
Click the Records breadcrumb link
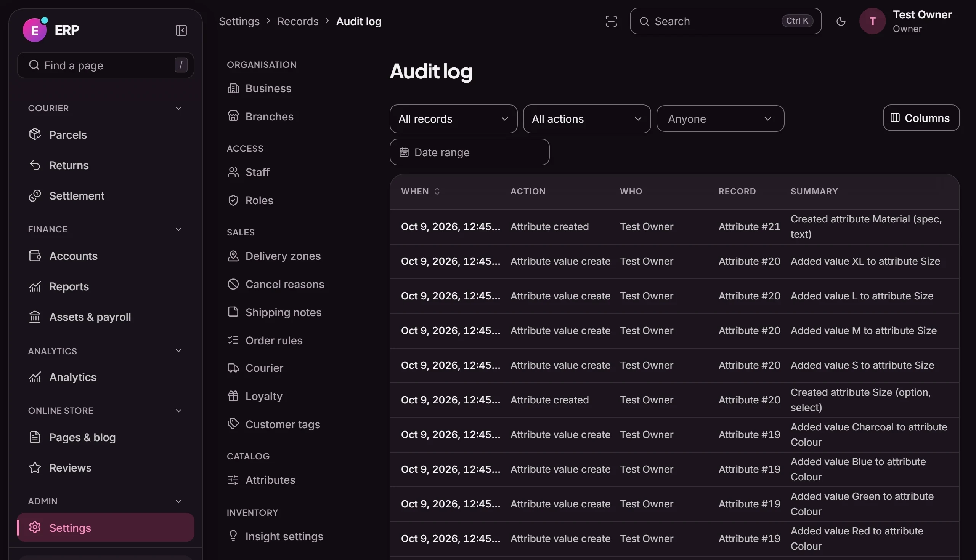tap(298, 21)
